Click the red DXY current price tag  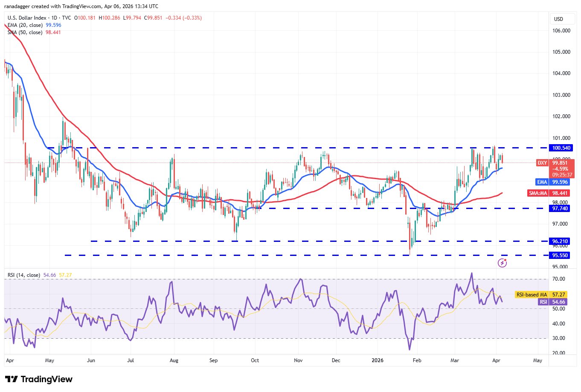click(555, 168)
